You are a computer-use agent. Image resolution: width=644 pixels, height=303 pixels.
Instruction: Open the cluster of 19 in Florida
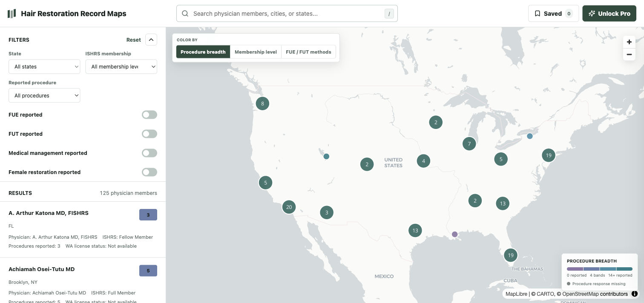510,255
